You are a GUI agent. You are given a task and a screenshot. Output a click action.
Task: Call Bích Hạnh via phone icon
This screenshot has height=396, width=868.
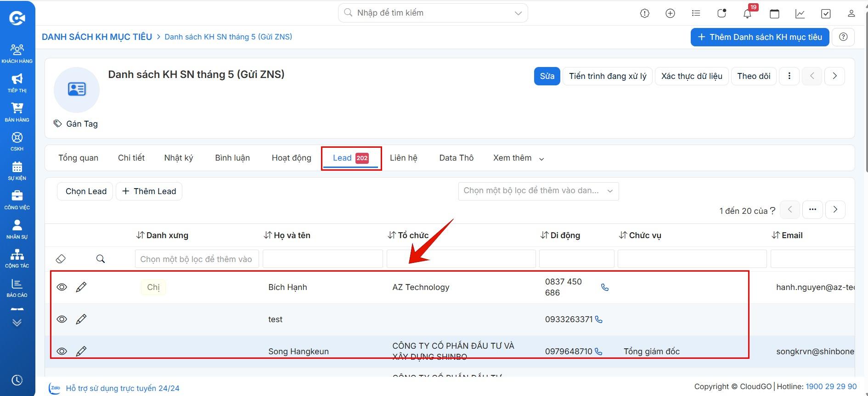605,287
